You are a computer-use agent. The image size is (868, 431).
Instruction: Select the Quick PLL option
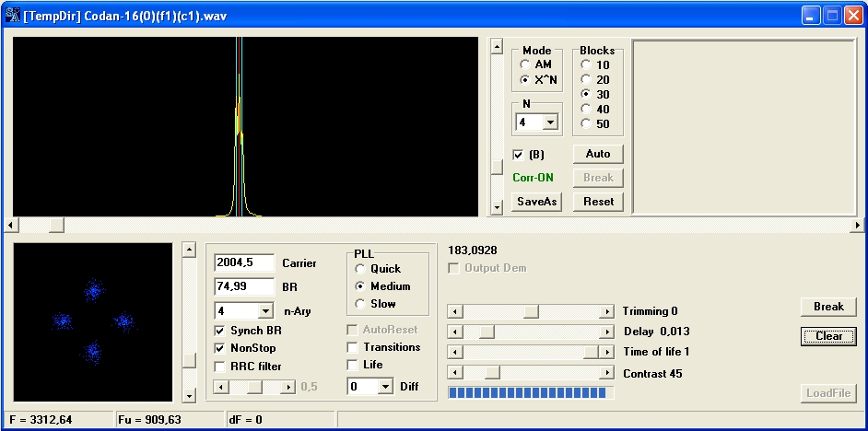pyautogui.click(x=360, y=269)
